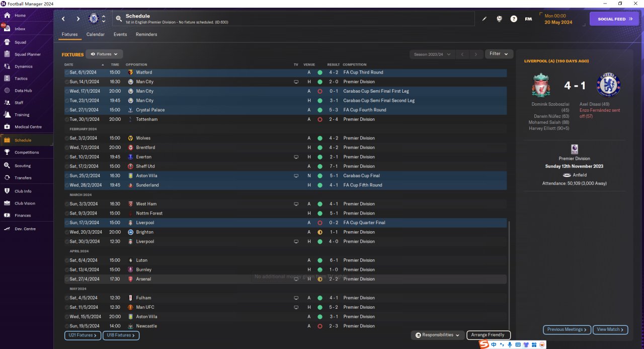Click the Wolves 3/2/2024 fixture
This screenshot has width=644, height=349.
(285, 138)
